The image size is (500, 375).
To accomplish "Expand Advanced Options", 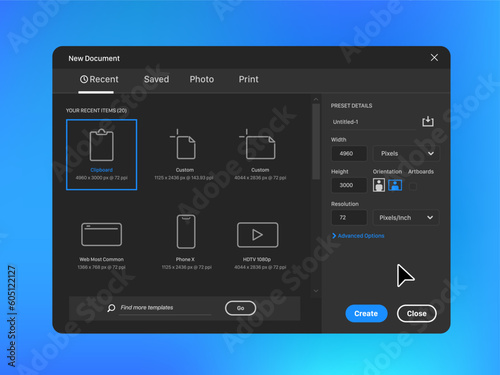I will point(358,236).
